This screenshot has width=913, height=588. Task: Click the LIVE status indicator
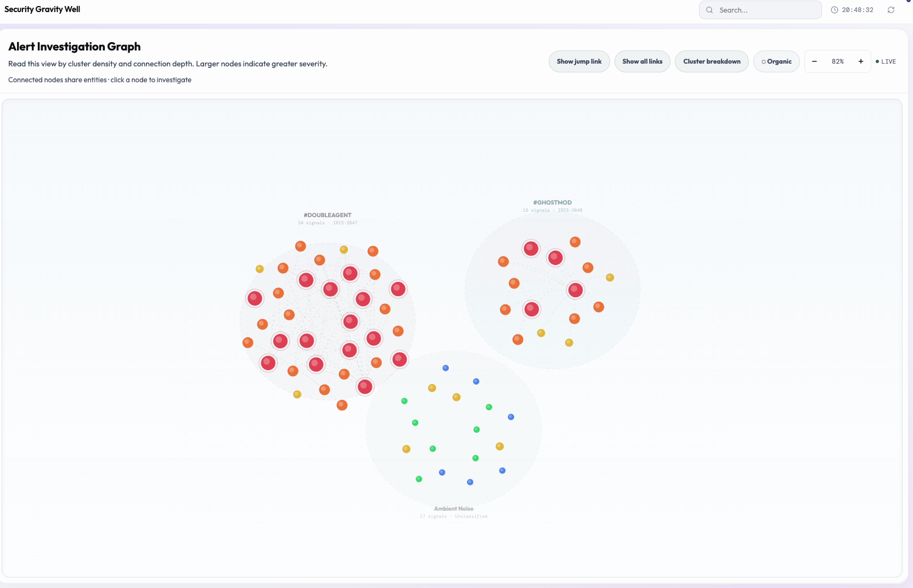coord(886,61)
